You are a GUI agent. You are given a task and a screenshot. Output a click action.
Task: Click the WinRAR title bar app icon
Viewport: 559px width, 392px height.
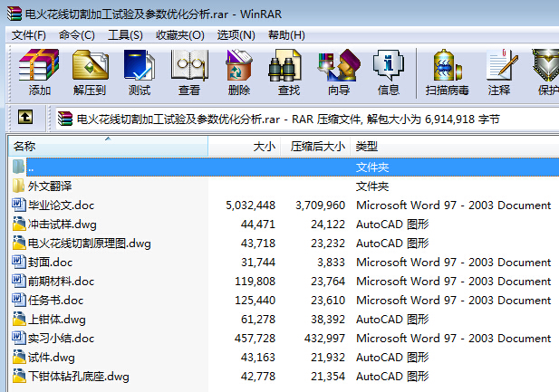pyautogui.click(x=14, y=14)
